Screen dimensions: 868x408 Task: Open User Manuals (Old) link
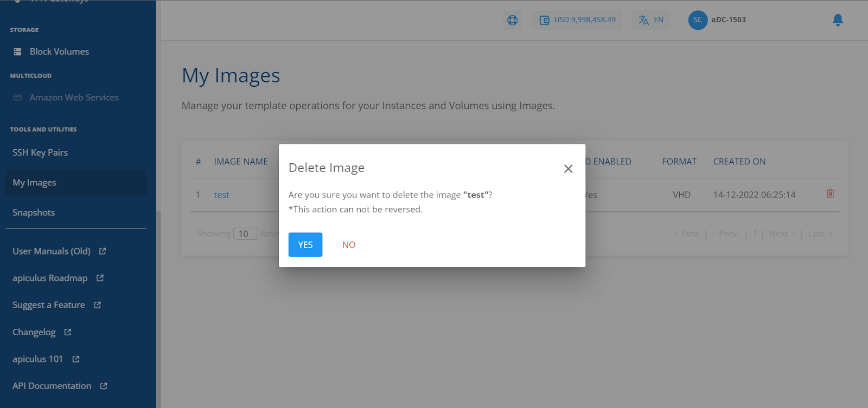[52, 251]
